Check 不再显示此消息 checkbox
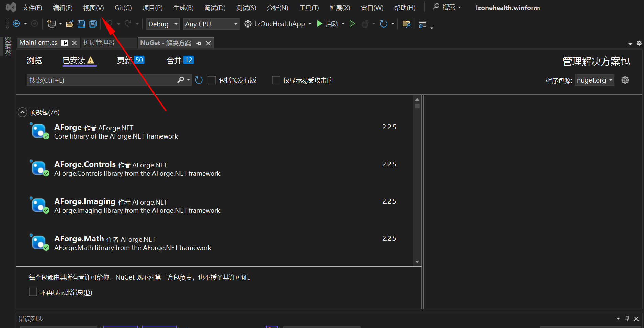Viewport: 644px width, 328px height. [x=33, y=292]
